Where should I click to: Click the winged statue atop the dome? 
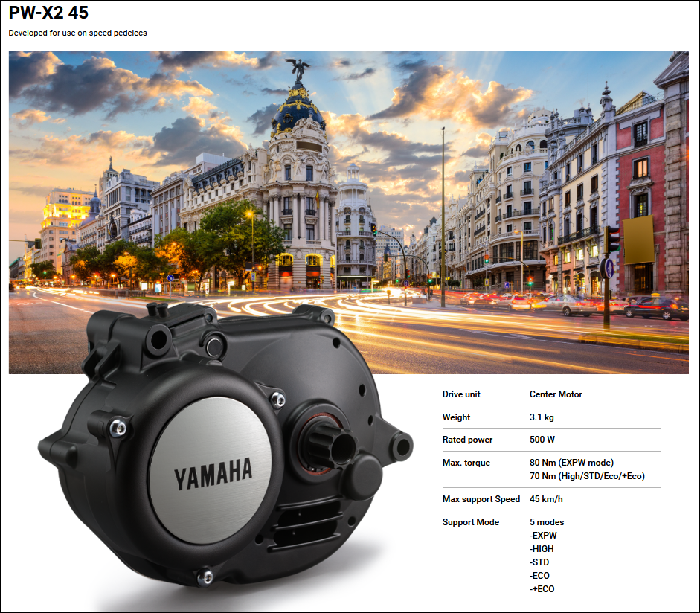click(x=298, y=71)
